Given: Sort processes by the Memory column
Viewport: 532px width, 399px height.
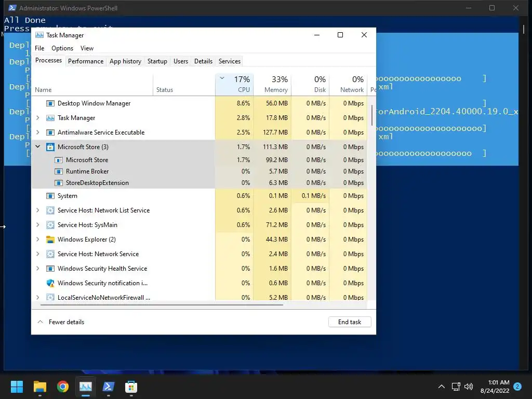Looking at the screenshot, I should (272, 84).
